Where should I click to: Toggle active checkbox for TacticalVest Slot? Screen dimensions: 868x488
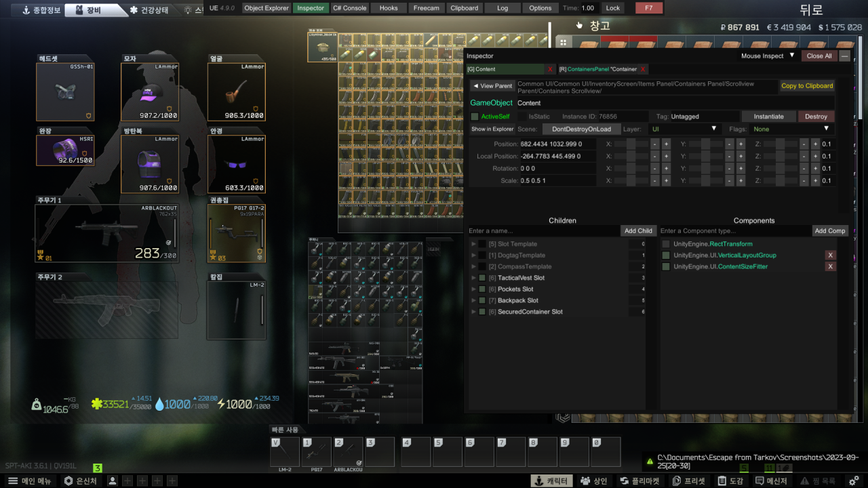tap(482, 278)
